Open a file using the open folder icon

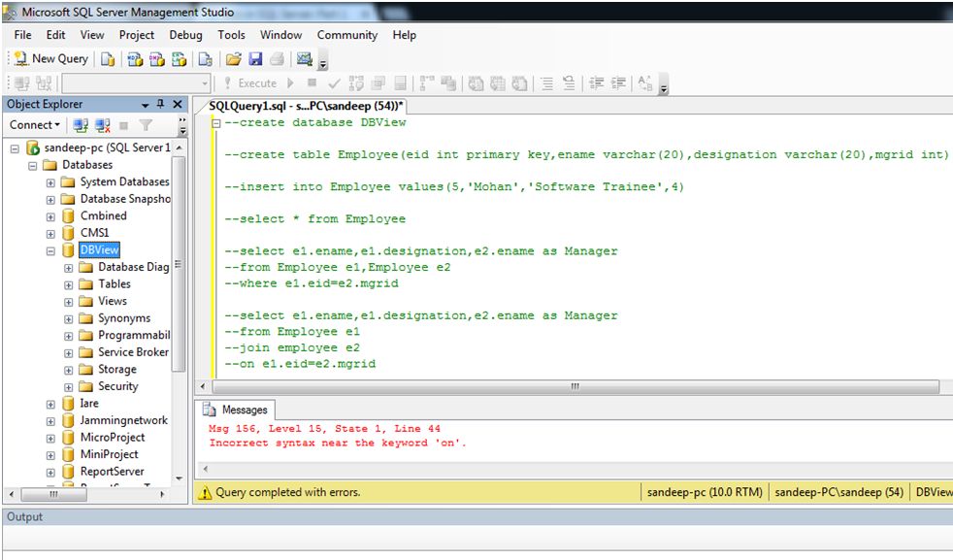[233, 59]
